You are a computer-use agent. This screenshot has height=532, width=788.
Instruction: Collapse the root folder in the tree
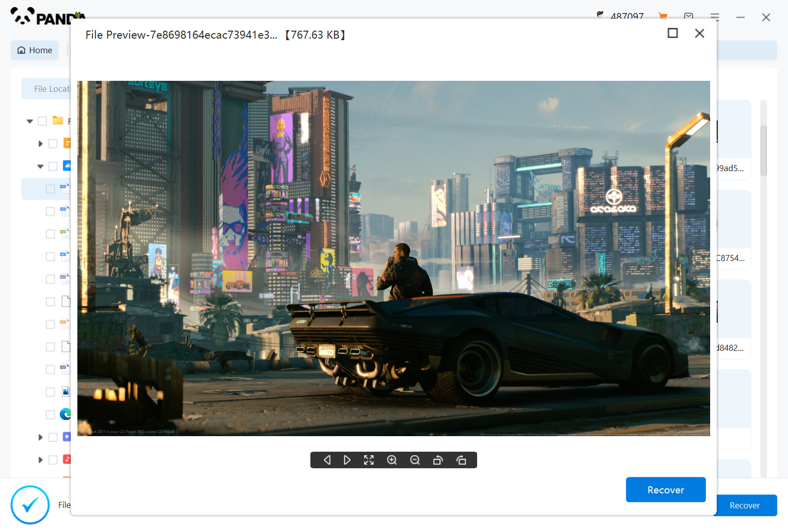(x=30, y=121)
